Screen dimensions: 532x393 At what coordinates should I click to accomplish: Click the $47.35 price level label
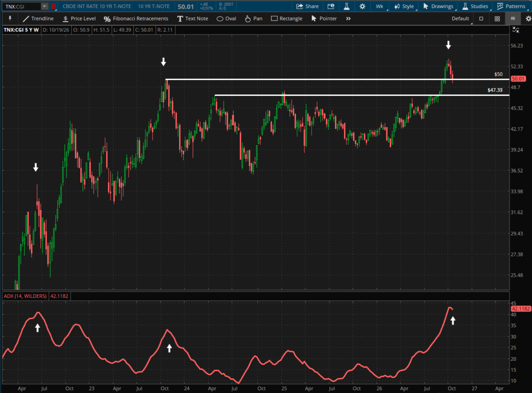[495, 90]
